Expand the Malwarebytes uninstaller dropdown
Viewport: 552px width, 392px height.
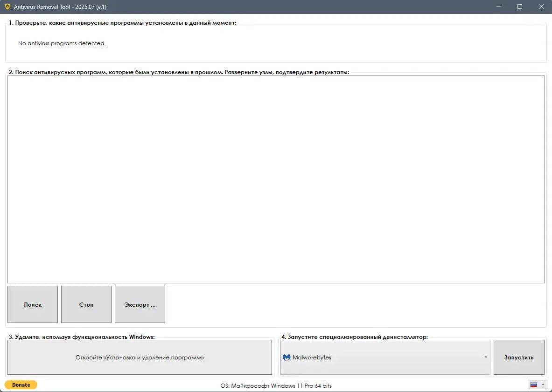(486, 357)
